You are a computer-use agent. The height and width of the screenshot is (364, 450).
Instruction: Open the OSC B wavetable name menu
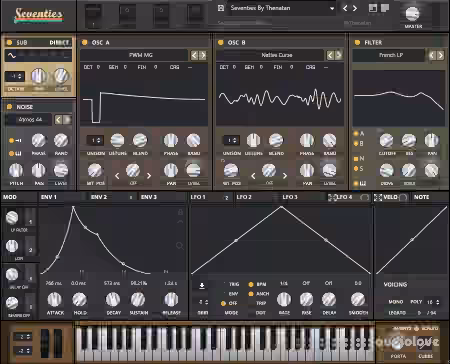pyautogui.click(x=270, y=55)
